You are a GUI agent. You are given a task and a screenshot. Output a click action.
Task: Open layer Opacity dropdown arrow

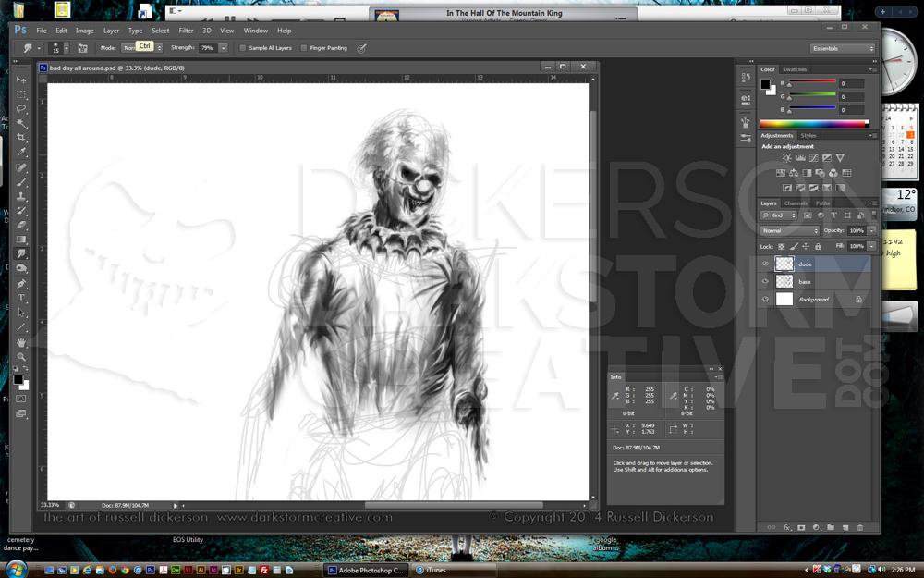click(872, 230)
